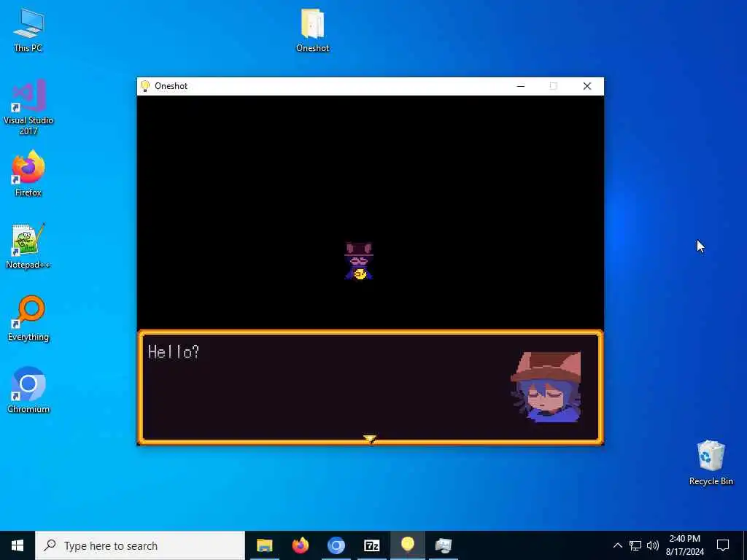Switch to the Oneshot lightbulb taskbar button
The image size is (747, 560).
click(x=407, y=545)
